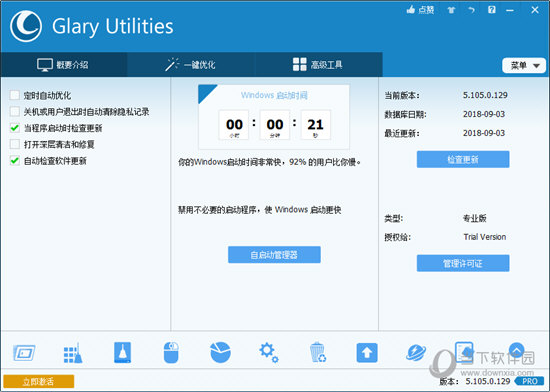
Task: Click the seconds value 21 in boot timer
Action: coord(315,125)
